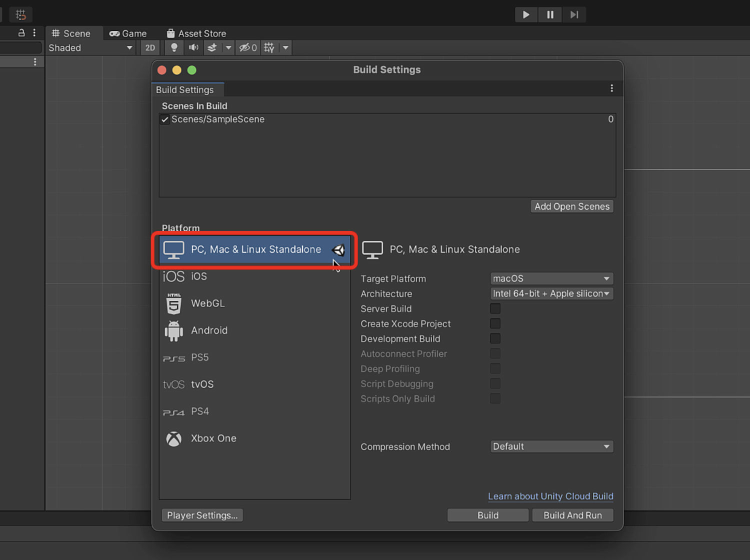Click the snapping grid icon in top-left toolbar

pos(20,15)
